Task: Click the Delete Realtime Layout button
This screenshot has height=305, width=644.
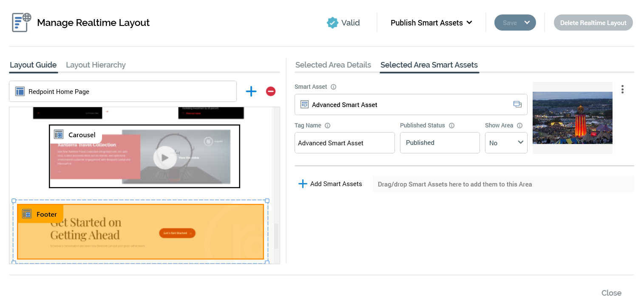Action: (x=593, y=23)
